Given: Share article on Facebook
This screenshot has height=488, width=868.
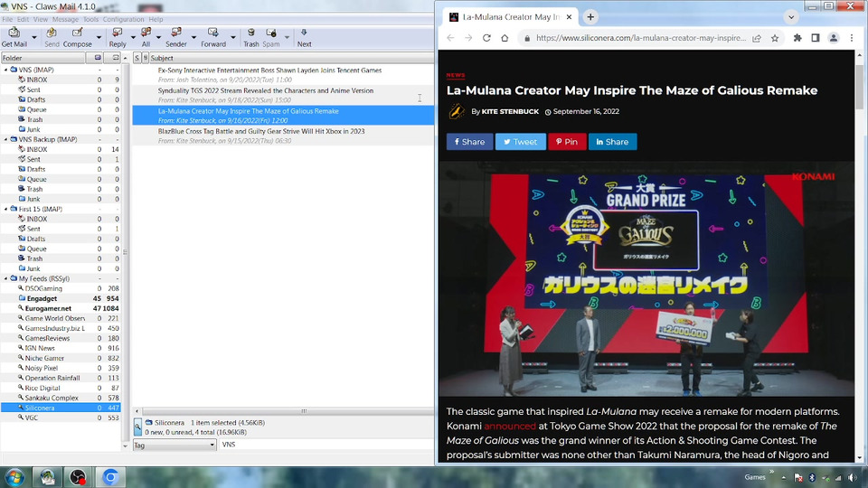Looking at the screenshot, I should [x=469, y=142].
